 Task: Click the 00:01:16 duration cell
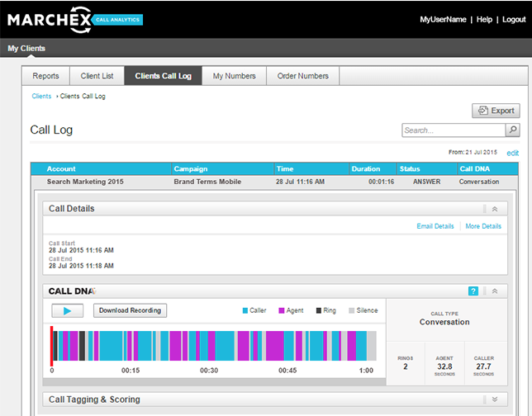click(382, 182)
